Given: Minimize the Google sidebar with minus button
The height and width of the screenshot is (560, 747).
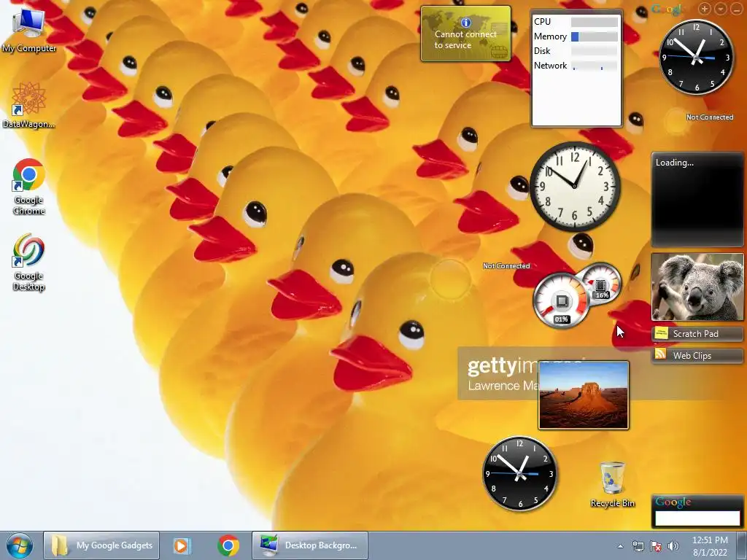Looking at the screenshot, I should pos(737,9).
